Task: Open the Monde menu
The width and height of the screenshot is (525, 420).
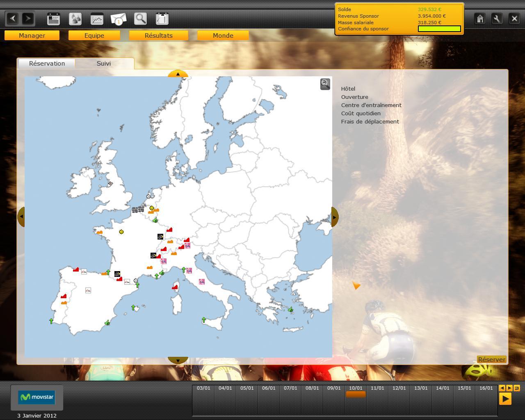Action: click(223, 36)
